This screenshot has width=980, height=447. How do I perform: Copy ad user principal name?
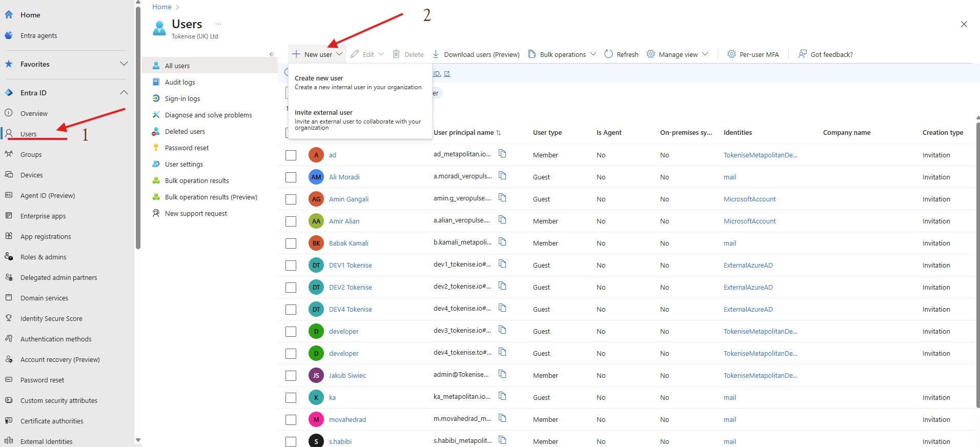click(x=502, y=154)
